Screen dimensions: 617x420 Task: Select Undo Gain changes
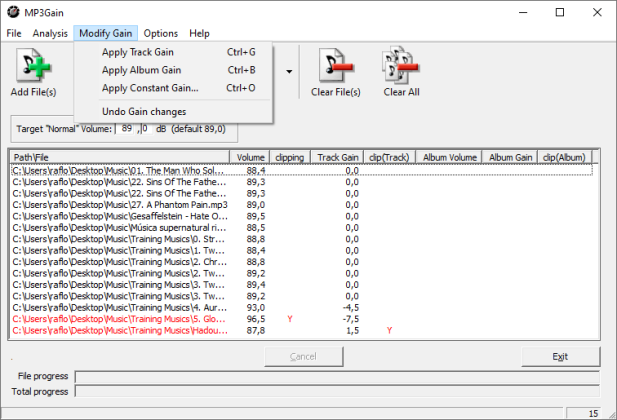pos(173,112)
